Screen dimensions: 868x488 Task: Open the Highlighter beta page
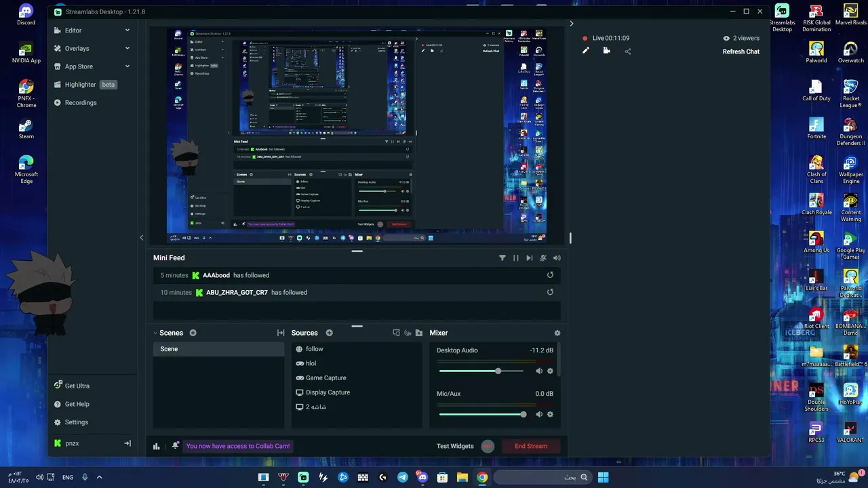pyautogui.click(x=85, y=85)
